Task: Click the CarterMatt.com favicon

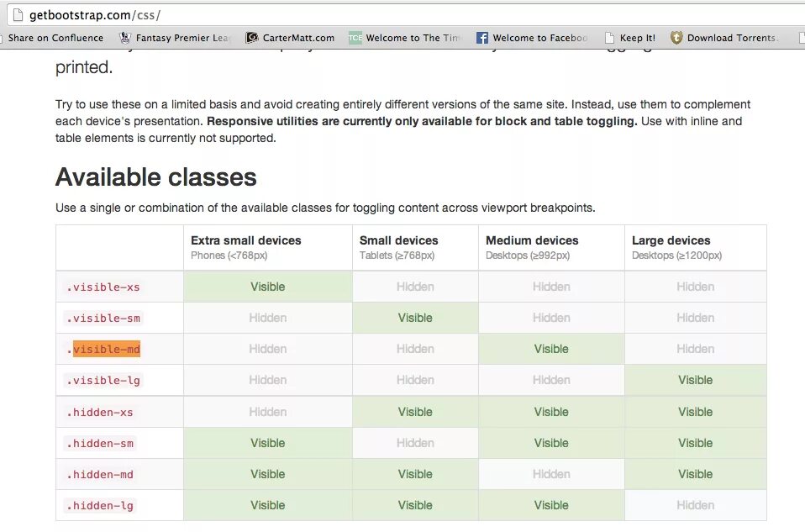Action: click(251, 37)
